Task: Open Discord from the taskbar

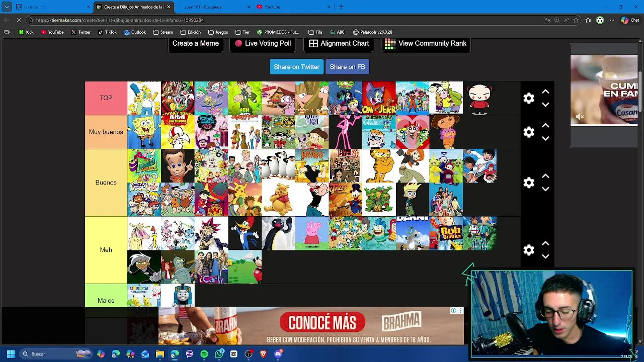Action: (x=278, y=354)
